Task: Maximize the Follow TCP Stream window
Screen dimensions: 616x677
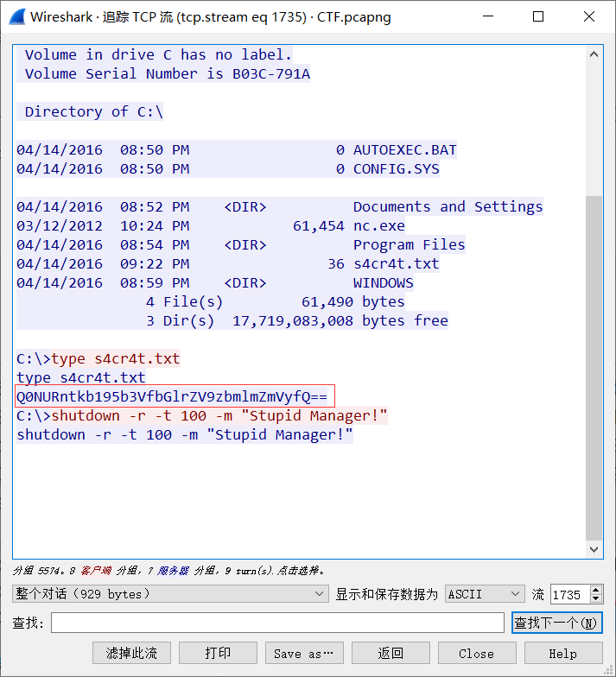Action: pos(538,17)
